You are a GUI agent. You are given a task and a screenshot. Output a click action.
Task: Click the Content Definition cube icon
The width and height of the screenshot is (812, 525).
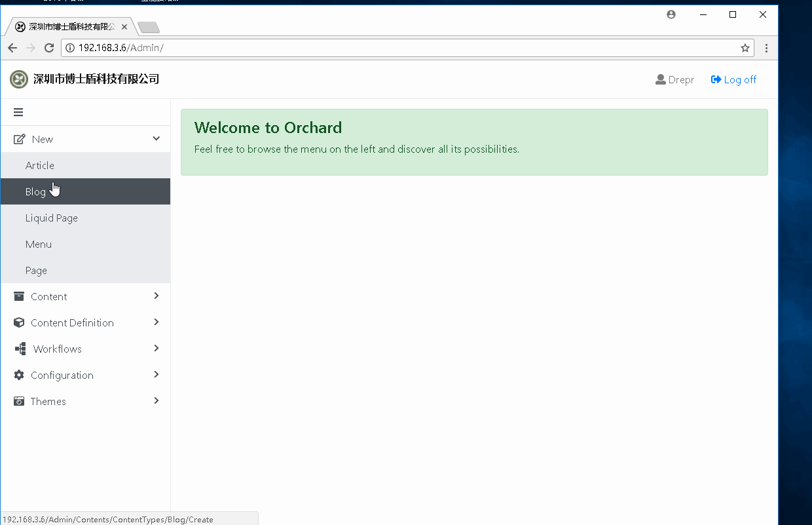pyautogui.click(x=19, y=322)
